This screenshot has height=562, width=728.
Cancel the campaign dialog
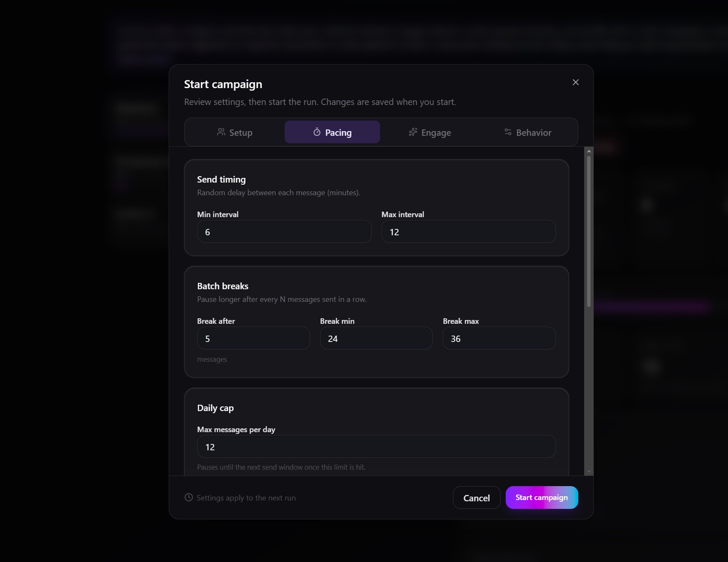[477, 497]
